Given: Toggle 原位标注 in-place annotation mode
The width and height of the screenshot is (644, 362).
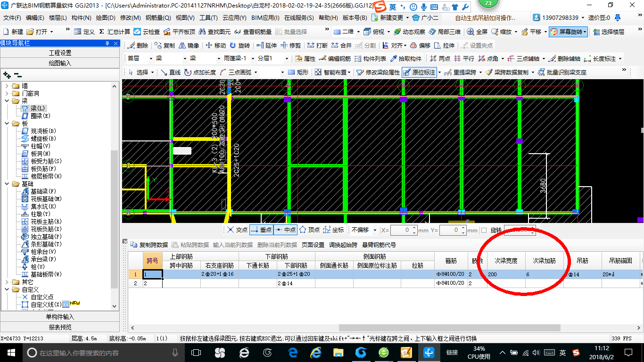Looking at the screenshot, I should pos(419,72).
